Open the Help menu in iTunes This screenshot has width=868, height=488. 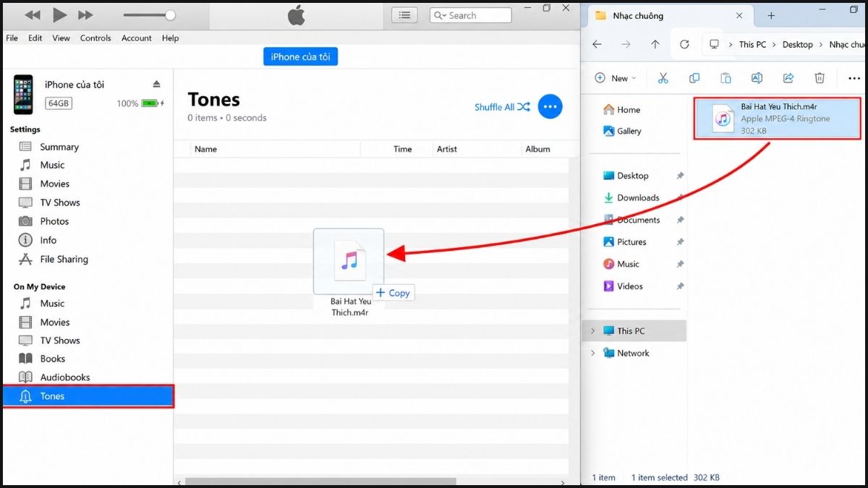pos(170,38)
